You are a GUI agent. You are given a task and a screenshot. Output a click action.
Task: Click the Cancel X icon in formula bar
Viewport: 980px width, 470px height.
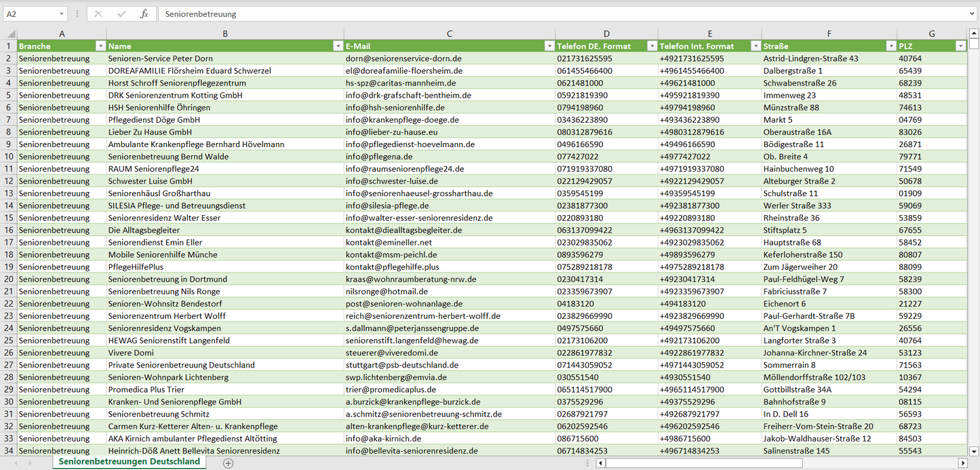tap(98, 14)
